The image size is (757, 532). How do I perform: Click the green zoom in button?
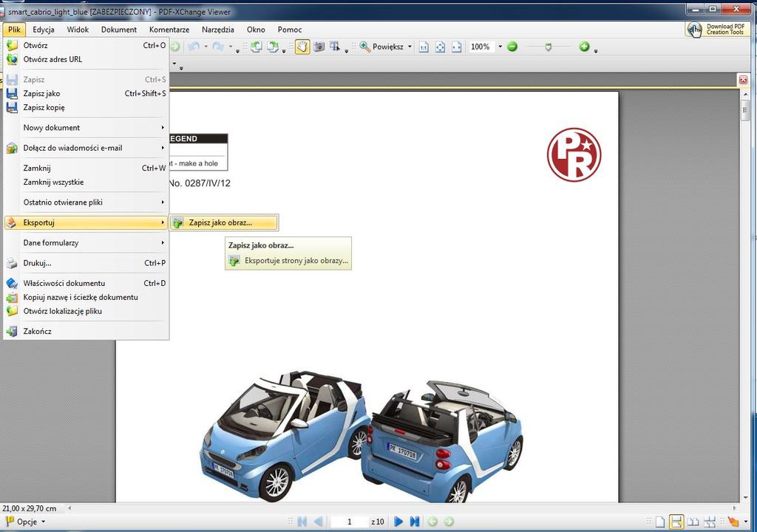coord(584,47)
